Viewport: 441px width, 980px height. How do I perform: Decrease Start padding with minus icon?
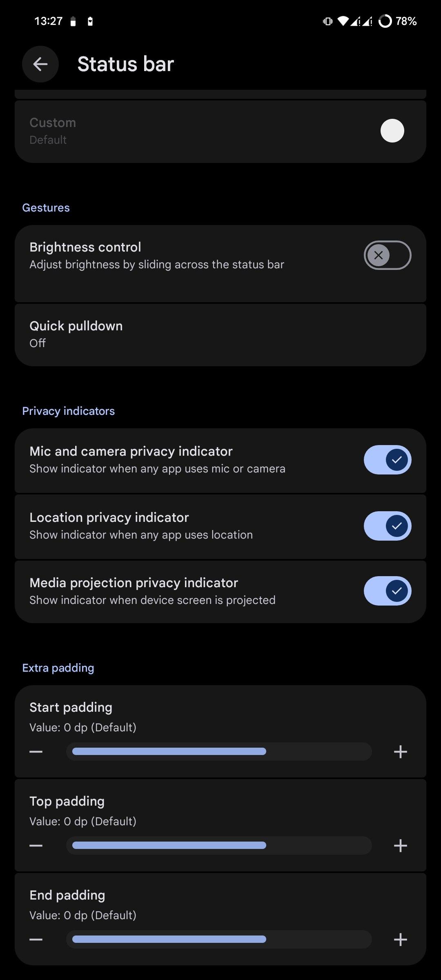click(36, 752)
